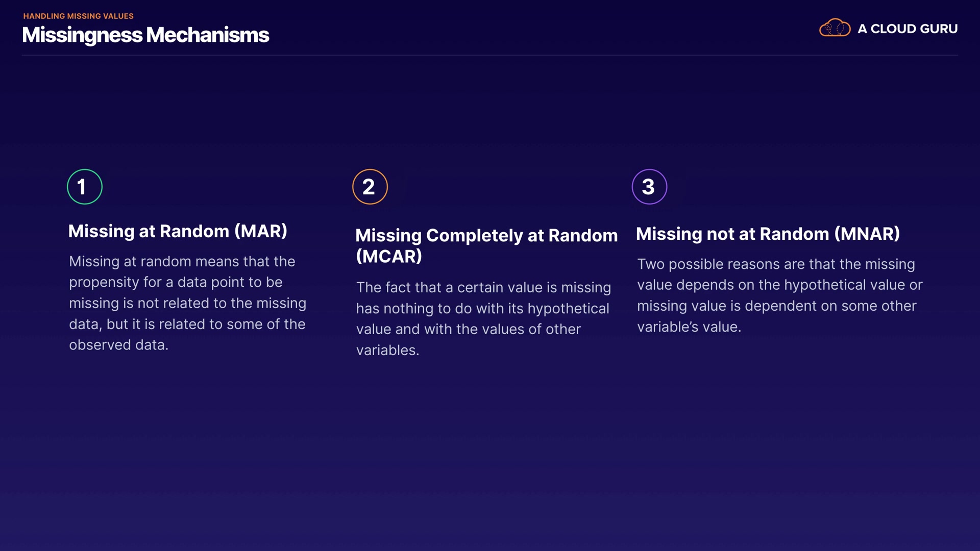The height and width of the screenshot is (551, 980).
Task: Click the line starting "The fact that a certain"
Action: [483, 287]
